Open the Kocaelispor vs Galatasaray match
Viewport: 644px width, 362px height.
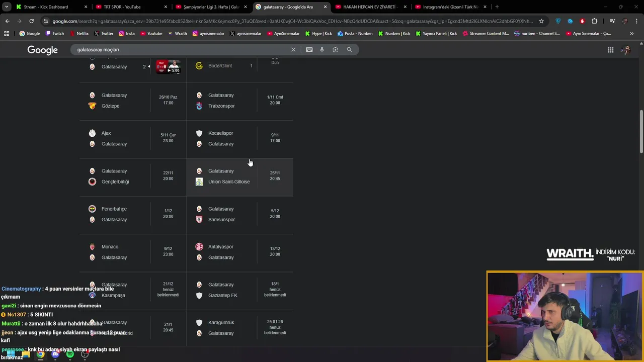[240, 138]
